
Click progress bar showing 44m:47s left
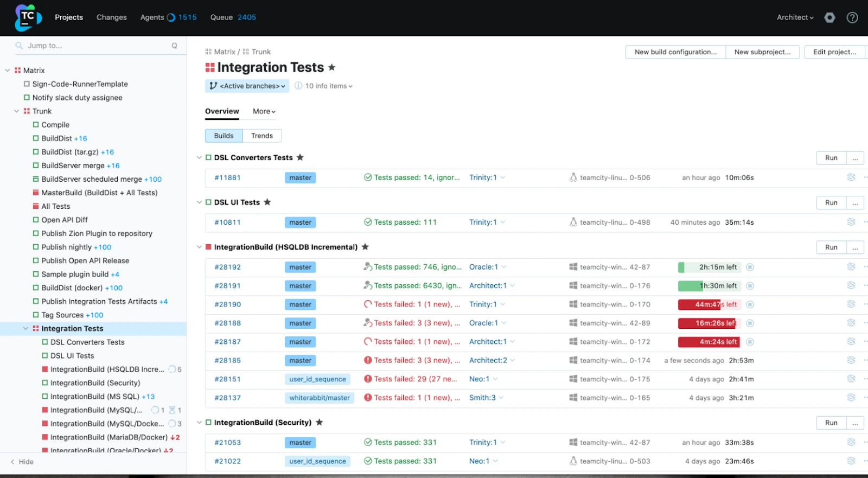tap(710, 304)
